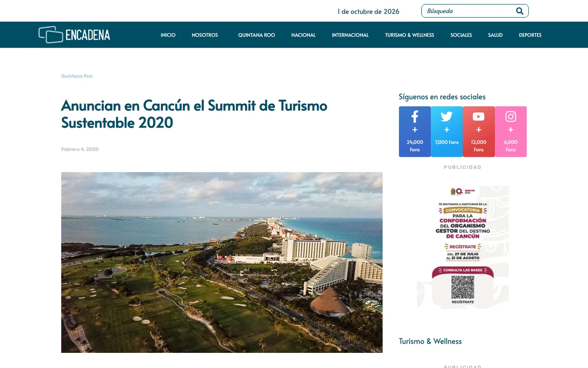This screenshot has width=588, height=368.
Task: Click the Búsqueda search field
Action: coord(475,11)
